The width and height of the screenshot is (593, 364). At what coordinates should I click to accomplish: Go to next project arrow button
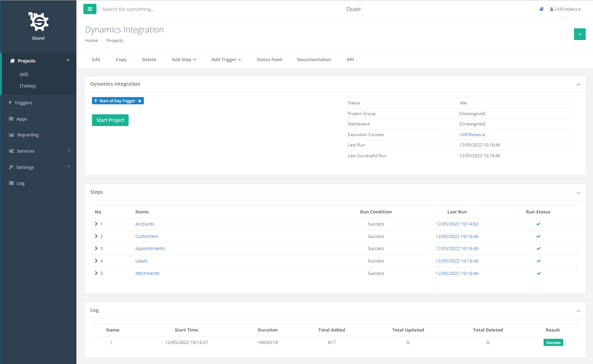coord(580,34)
